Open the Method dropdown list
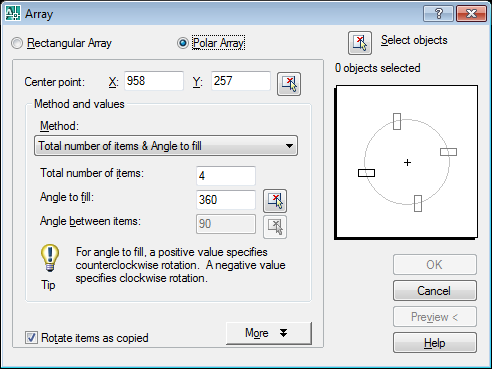The image size is (492, 369). tap(166, 146)
